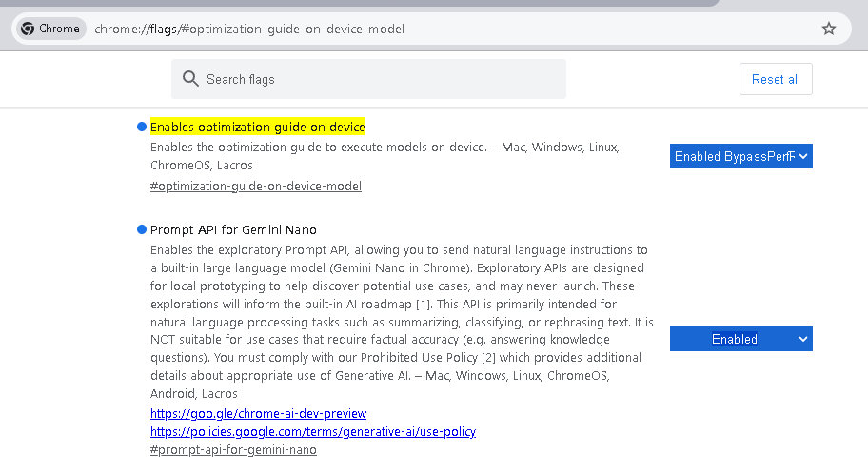Click the magnifier icon in search flags

click(190, 79)
